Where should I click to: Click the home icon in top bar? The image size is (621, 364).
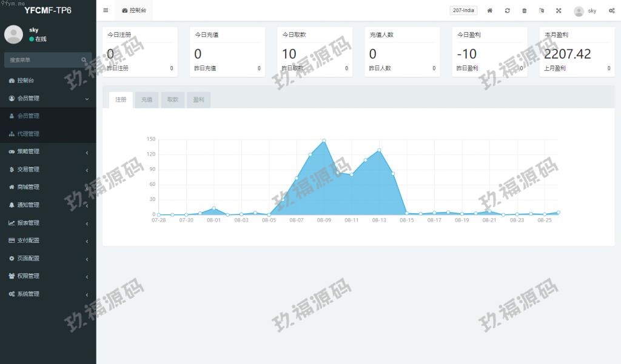coord(490,10)
